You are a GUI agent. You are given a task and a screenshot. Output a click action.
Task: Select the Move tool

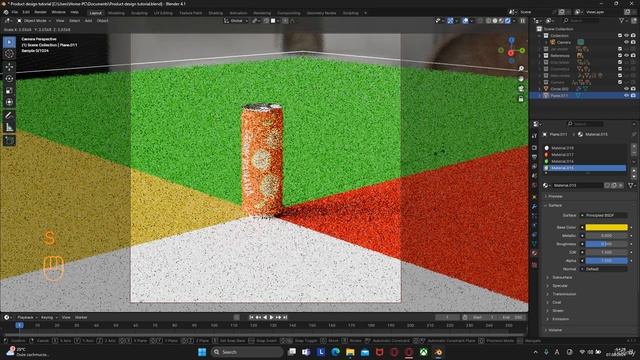[x=9, y=67]
